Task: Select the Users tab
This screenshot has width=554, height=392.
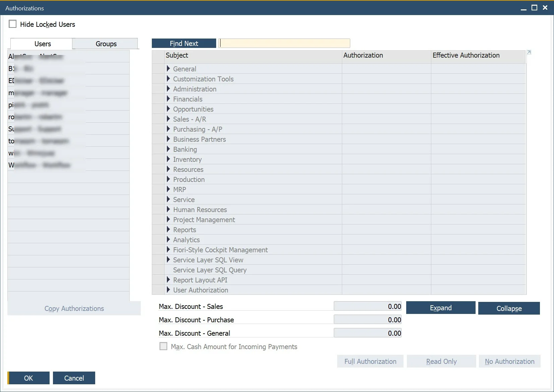Action: click(x=43, y=44)
